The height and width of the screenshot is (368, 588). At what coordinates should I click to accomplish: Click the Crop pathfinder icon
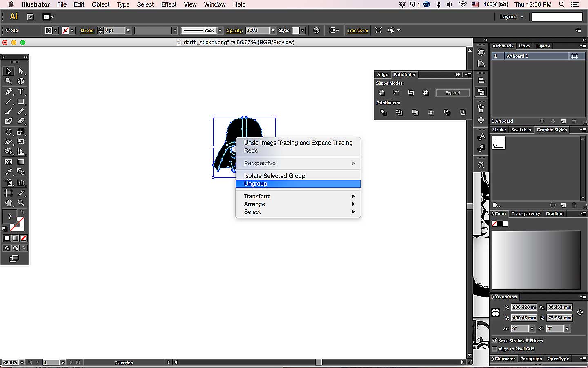tap(431, 112)
